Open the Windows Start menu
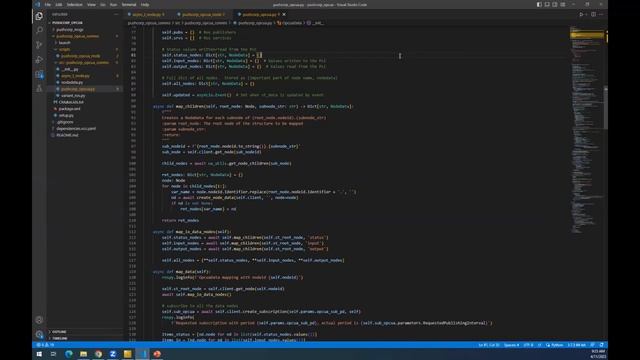 (x=39, y=354)
